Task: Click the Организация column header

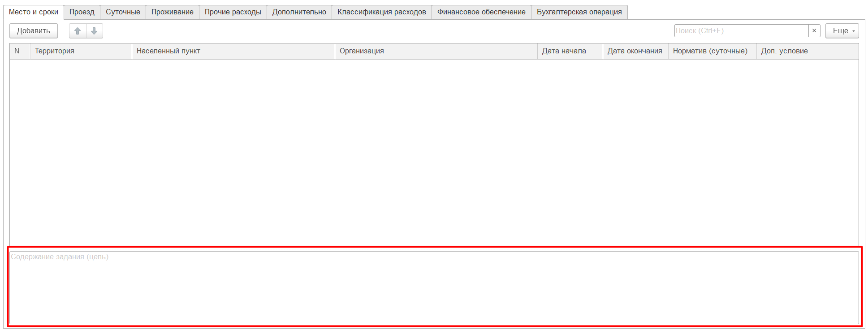Action: (x=436, y=51)
